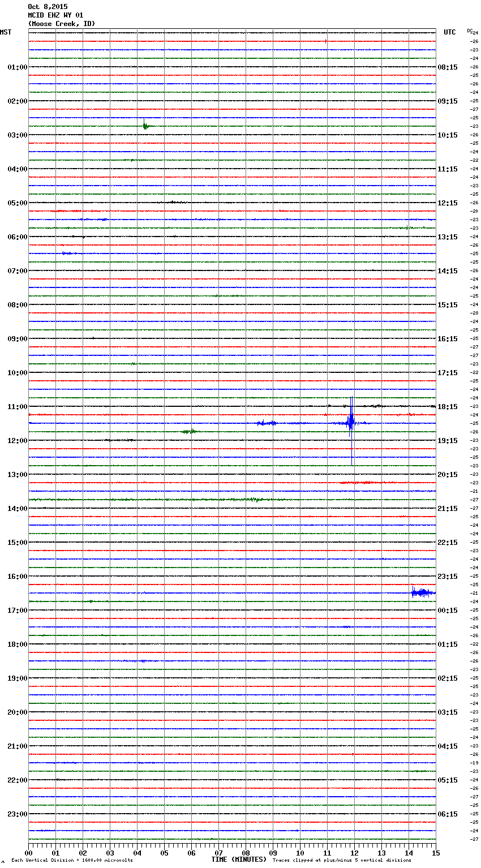Select the 13:00 MST time label
This screenshot has width=481, height=868.
[17, 475]
